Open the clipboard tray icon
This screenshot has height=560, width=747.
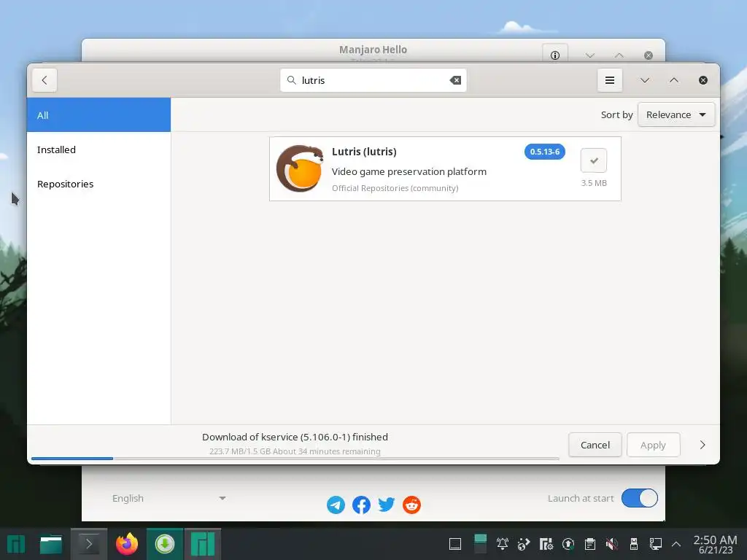589,544
